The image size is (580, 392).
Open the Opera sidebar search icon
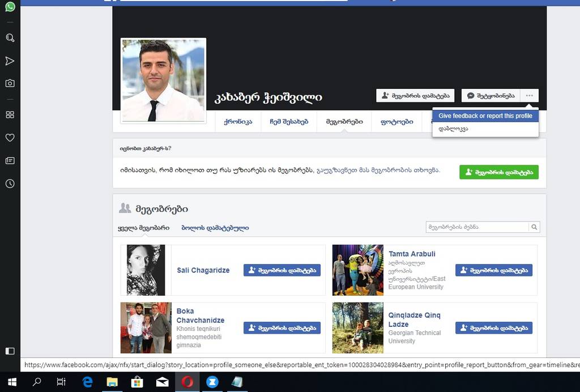click(x=10, y=38)
